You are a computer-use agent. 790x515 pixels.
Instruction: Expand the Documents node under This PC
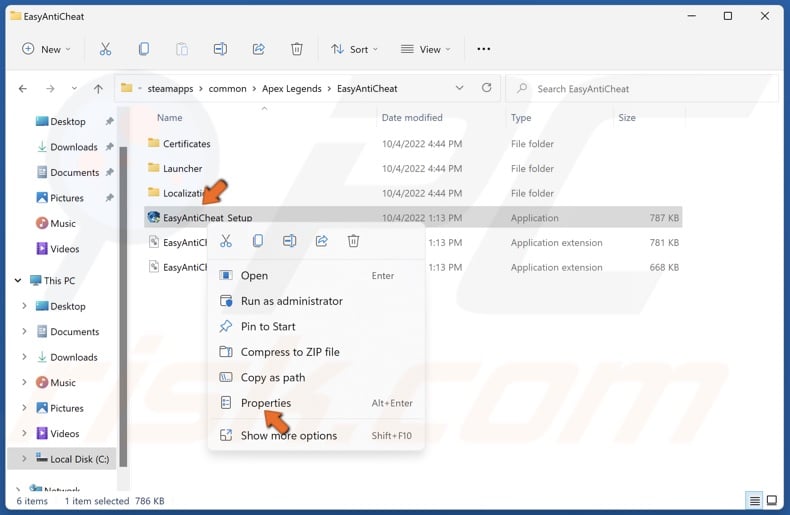click(x=24, y=331)
